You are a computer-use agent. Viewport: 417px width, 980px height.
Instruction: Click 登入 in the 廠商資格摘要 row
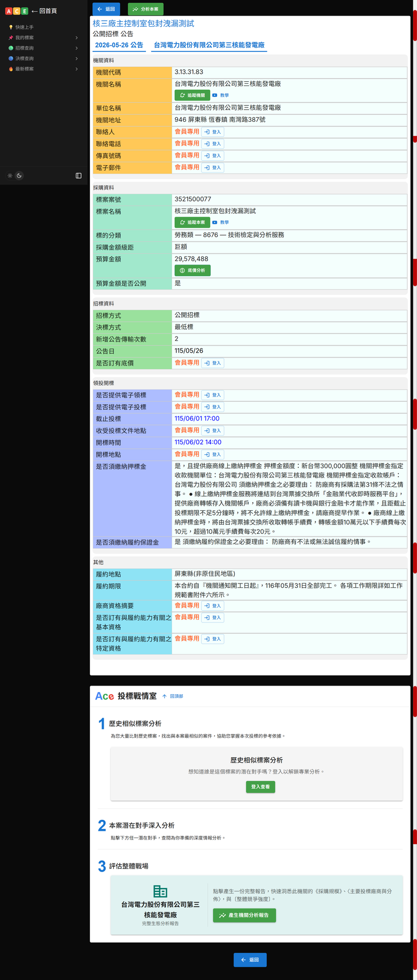point(213,606)
